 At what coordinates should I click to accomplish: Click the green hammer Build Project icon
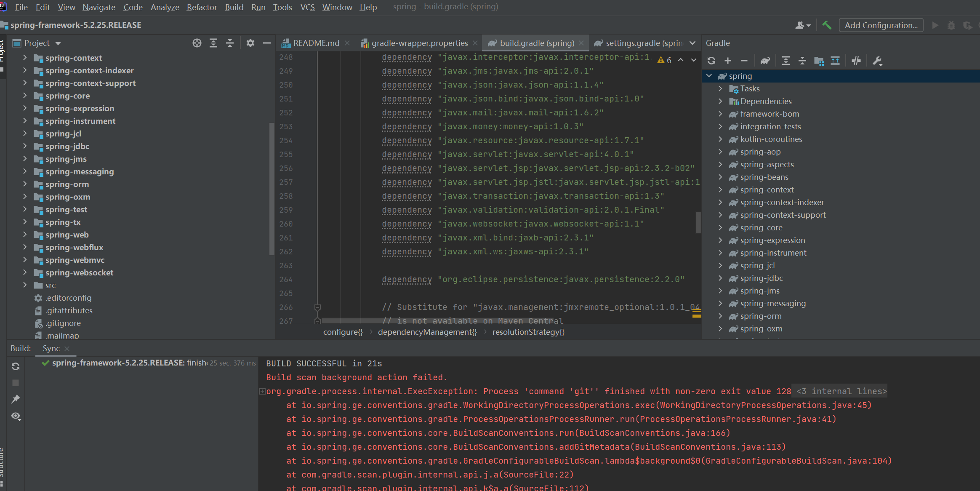827,25
